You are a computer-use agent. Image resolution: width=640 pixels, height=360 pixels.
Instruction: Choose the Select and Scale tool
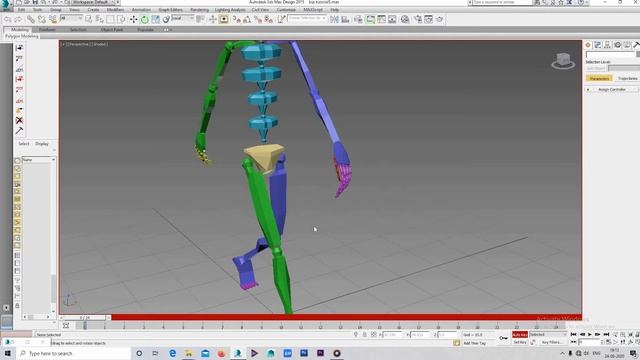156,19
